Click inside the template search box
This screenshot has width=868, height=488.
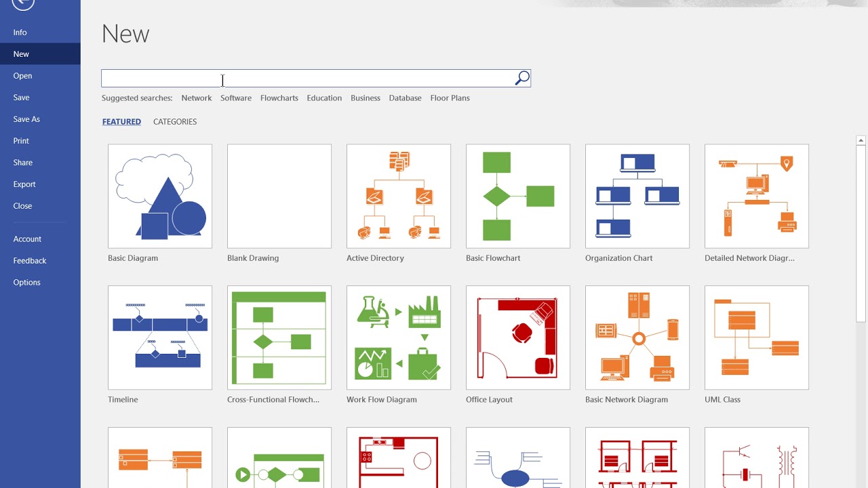[305, 77]
